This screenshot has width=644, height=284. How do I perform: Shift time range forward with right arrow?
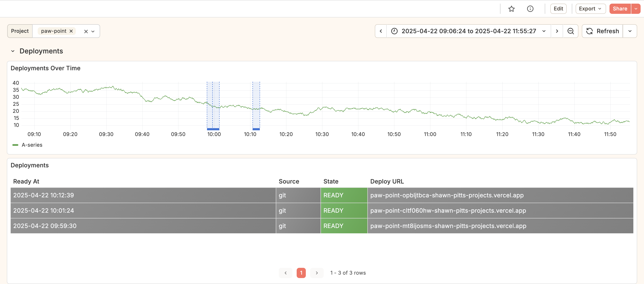coord(557,31)
